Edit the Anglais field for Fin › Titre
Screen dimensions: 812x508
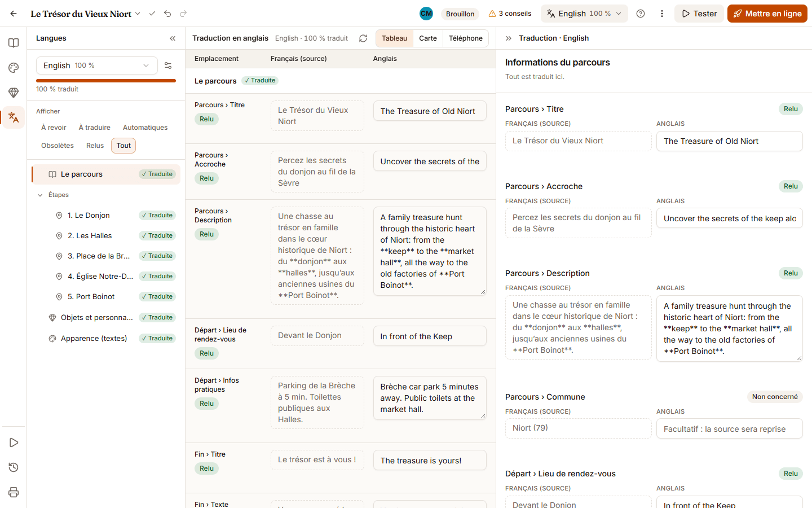pyautogui.click(x=430, y=461)
